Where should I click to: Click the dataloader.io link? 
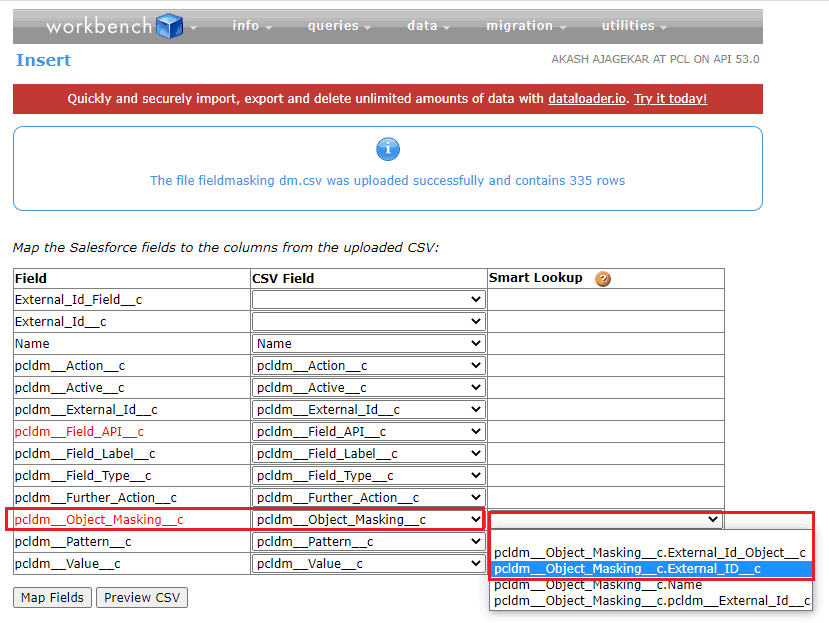point(587,99)
